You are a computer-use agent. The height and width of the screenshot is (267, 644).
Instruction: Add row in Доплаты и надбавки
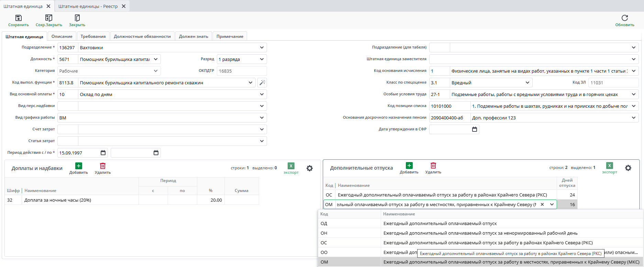click(x=79, y=168)
